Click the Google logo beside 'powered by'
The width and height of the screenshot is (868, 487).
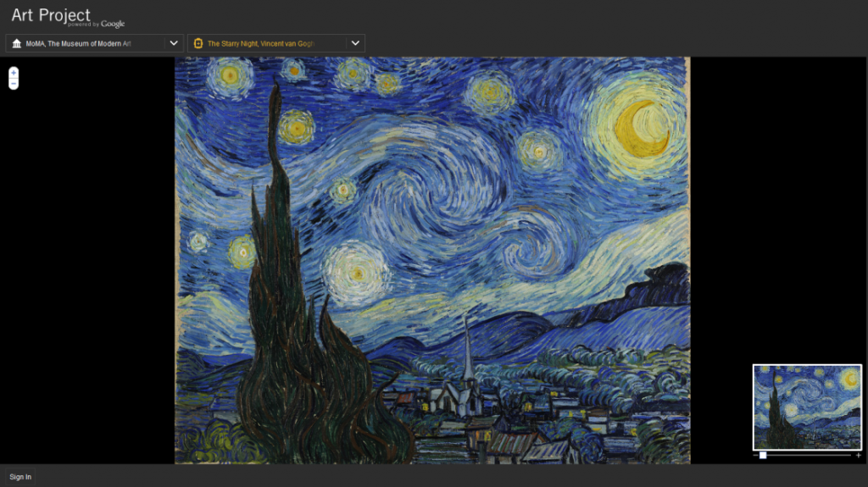point(113,24)
